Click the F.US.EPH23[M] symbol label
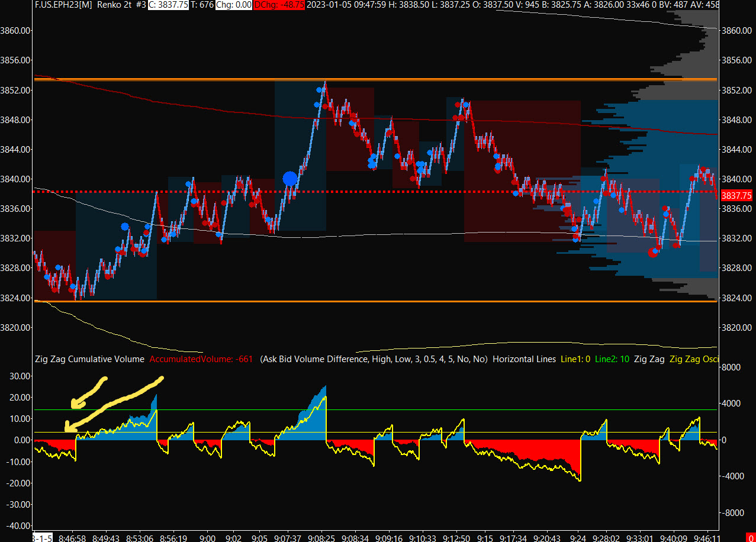756x542 pixels. click(64, 5)
